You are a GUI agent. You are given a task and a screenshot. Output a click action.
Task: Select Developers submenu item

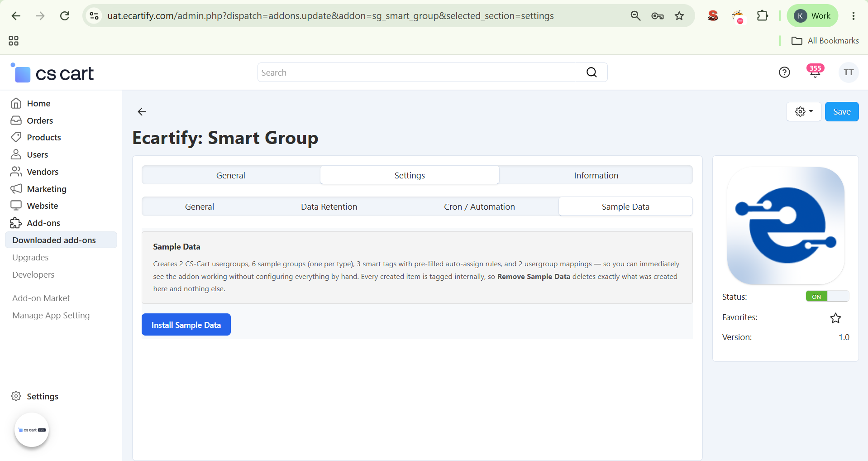click(33, 274)
